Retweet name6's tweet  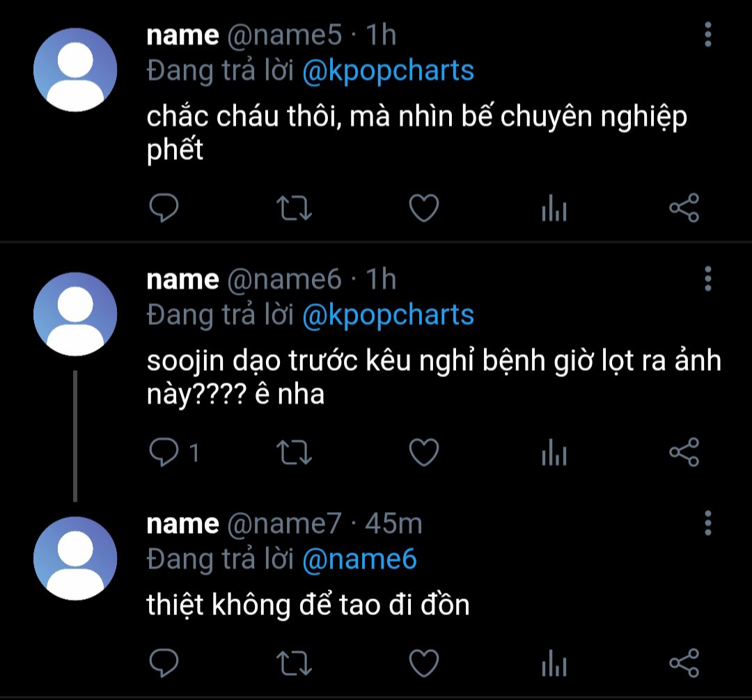tap(295, 453)
